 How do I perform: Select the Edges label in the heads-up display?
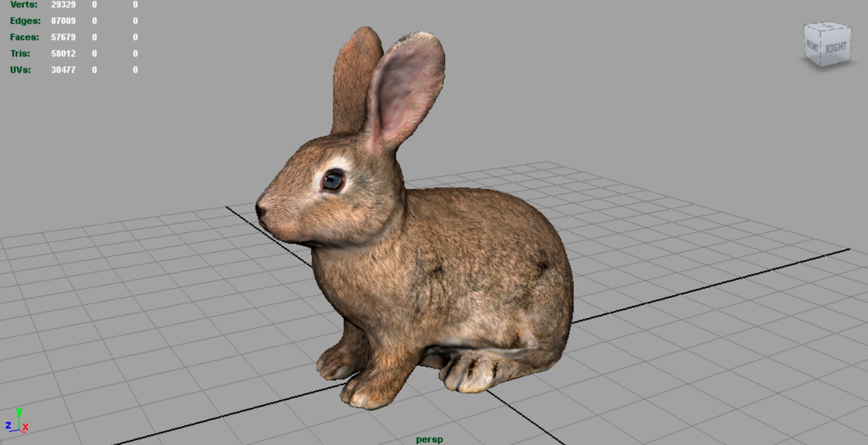(x=25, y=21)
